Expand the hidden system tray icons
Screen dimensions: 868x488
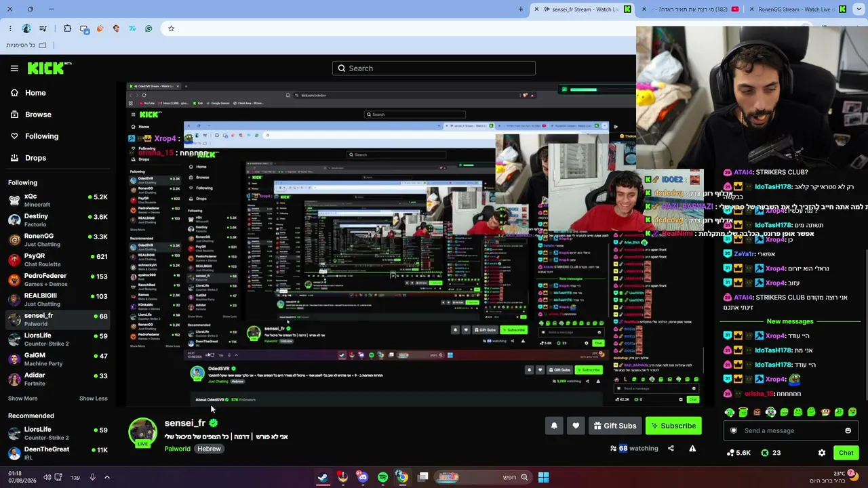point(107,477)
